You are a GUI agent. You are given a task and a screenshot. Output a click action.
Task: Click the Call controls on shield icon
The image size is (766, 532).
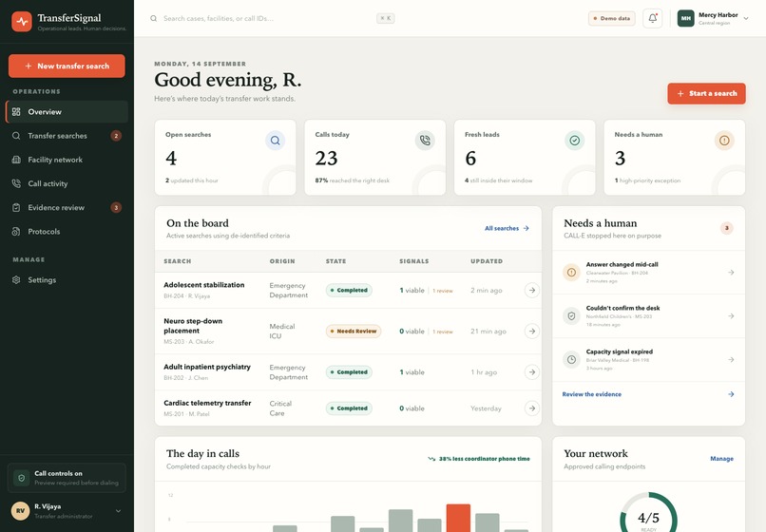[22, 478]
